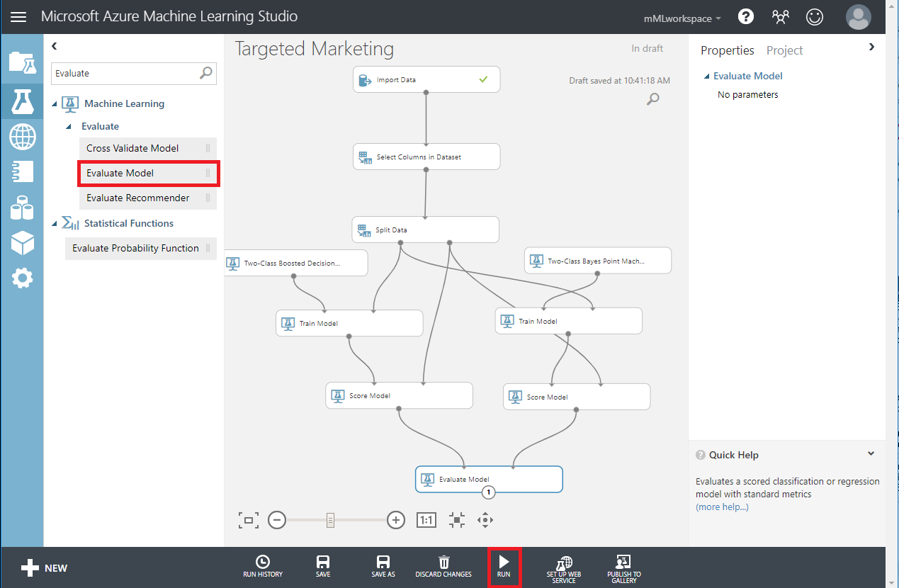The width and height of the screenshot is (899, 588).
Task: Open the (more help...) link
Action: point(722,507)
